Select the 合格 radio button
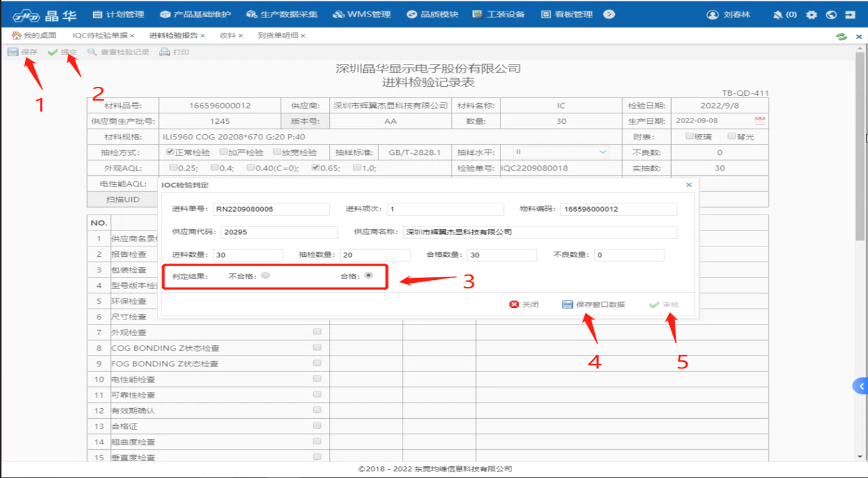 click(369, 275)
